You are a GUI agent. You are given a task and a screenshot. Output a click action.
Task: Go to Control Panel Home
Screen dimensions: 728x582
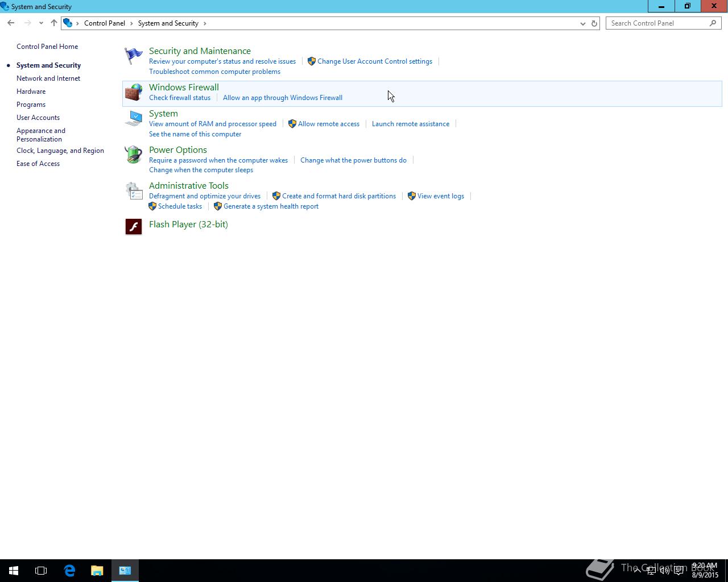tap(47, 47)
